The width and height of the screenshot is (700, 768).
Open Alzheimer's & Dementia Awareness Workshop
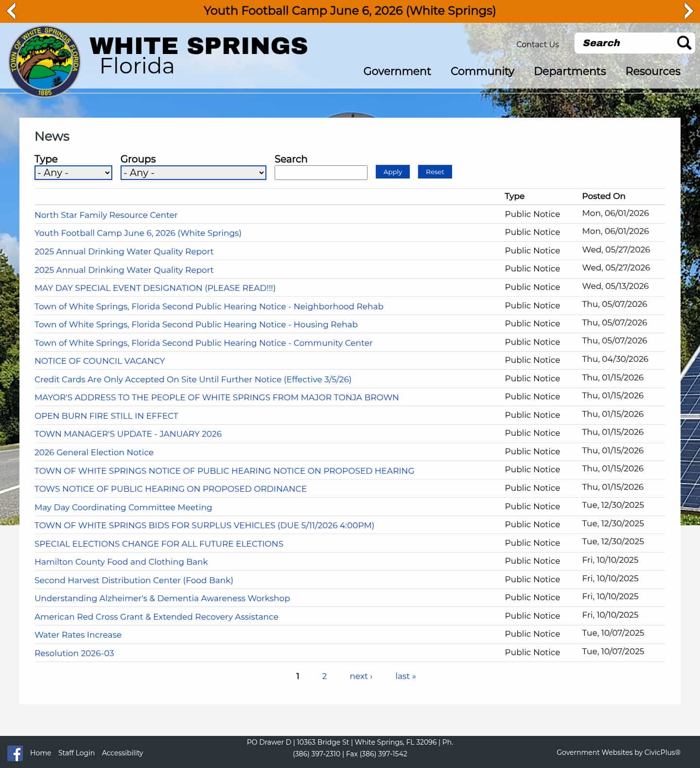pyautogui.click(x=162, y=598)
